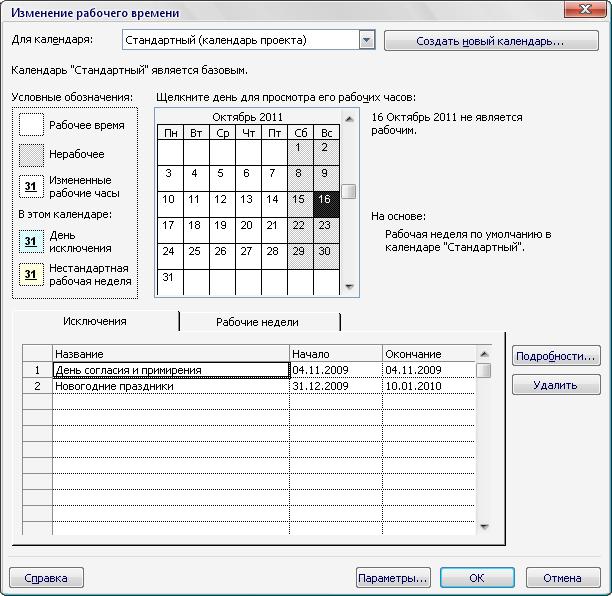Select the Новогодние праздники name cell
Viewport: 612px width, 596px height.
pyautogui.click(x=171, y=386)
